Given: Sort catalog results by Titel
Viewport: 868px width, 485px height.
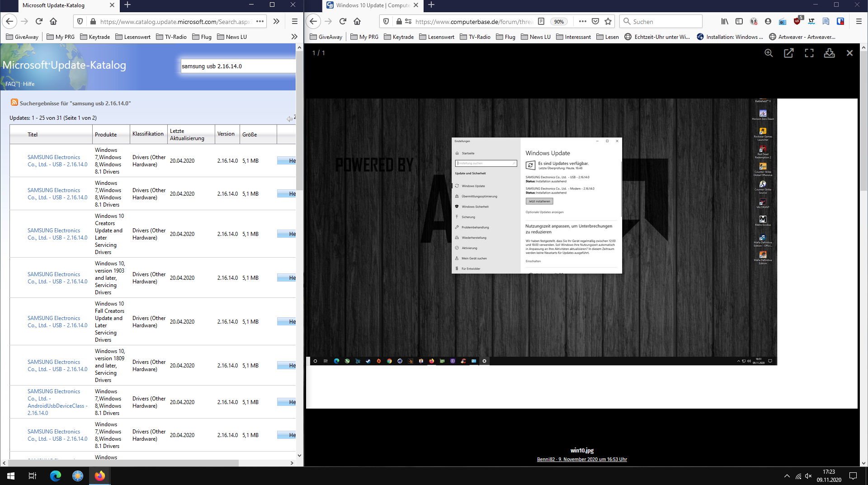Looking at the screenshot, I should click(33, 135).
